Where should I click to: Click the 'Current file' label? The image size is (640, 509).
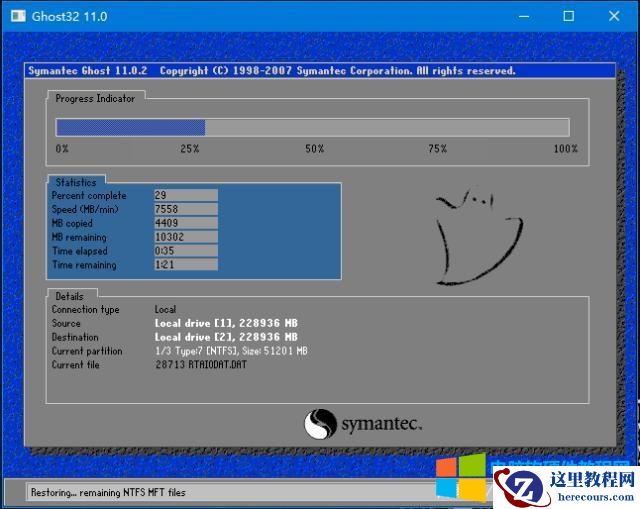76,365
